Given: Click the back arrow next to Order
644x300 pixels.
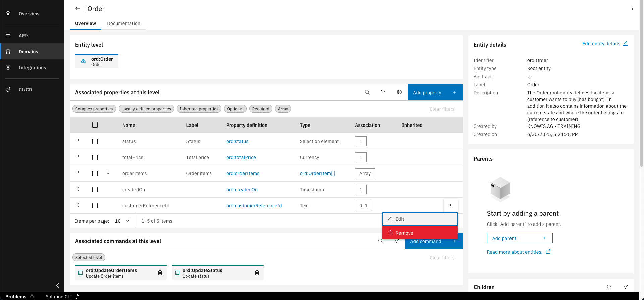Looking at the screenshot, I should (78, 9).
